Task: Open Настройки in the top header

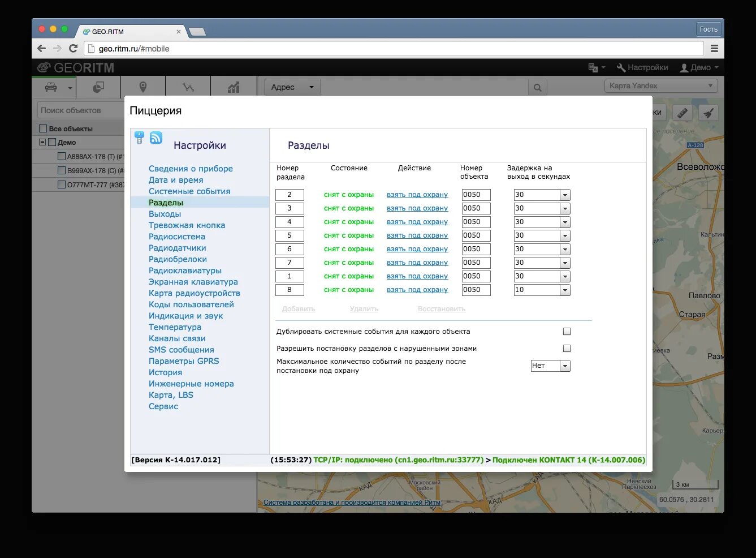Action: [642, 67]
